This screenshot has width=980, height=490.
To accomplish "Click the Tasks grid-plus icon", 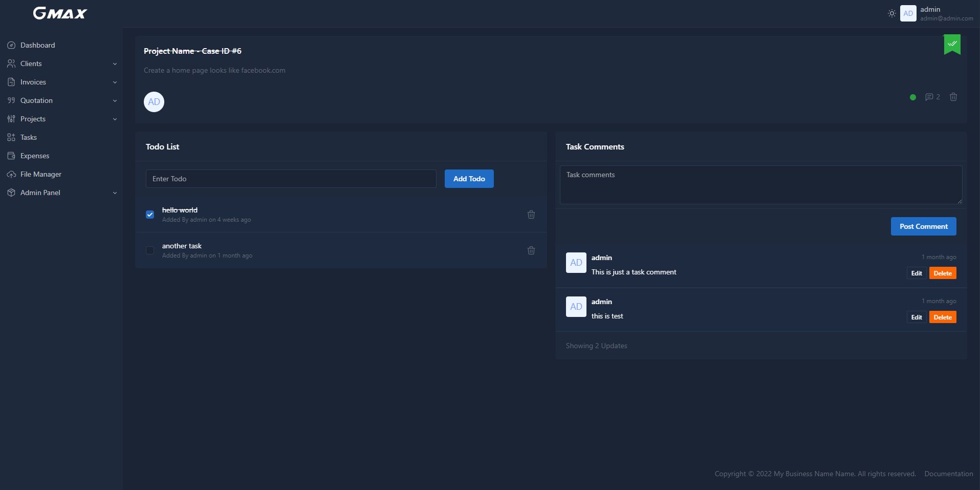I will tap(11, 137).
